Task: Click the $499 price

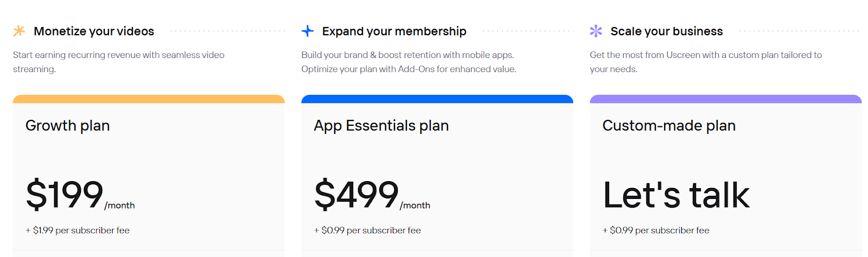Action: tap(357, 194)
